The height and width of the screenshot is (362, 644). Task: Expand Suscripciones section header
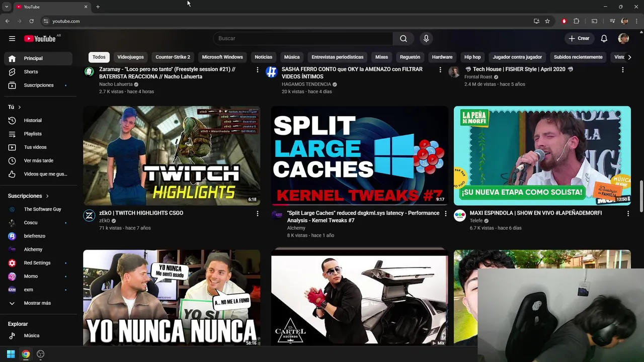point(29,196)
